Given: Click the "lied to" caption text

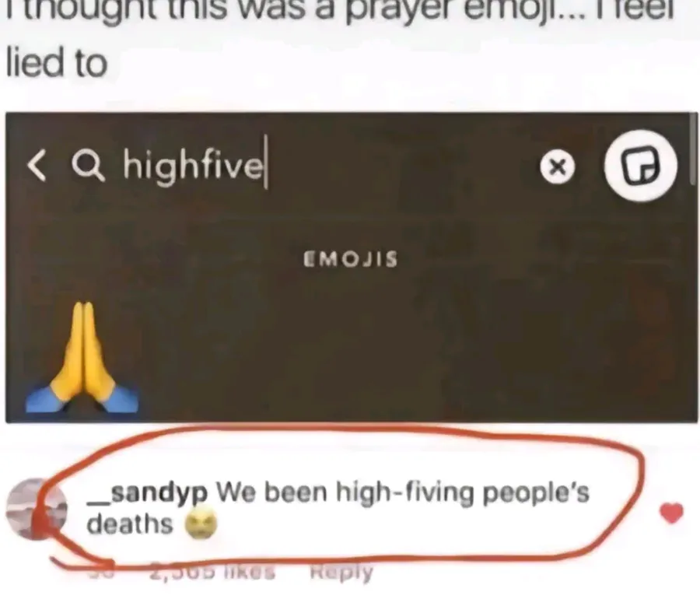Looking at the screenshot, I should pyautogui.click(x=57, y=62).
